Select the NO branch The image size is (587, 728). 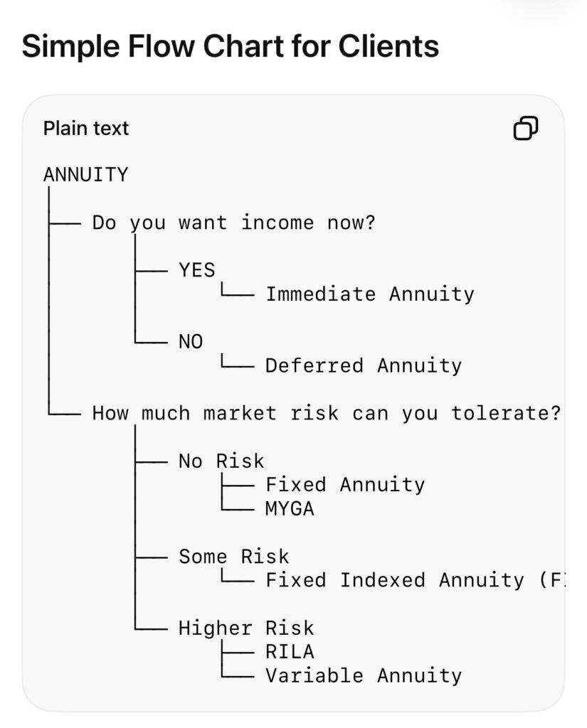click(191, 342)
